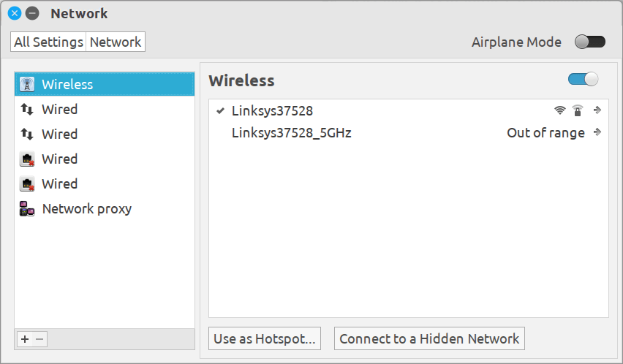Click Use as Hotspot button
623x364 pixels.
pyautogui.click(x=265, y=338)
